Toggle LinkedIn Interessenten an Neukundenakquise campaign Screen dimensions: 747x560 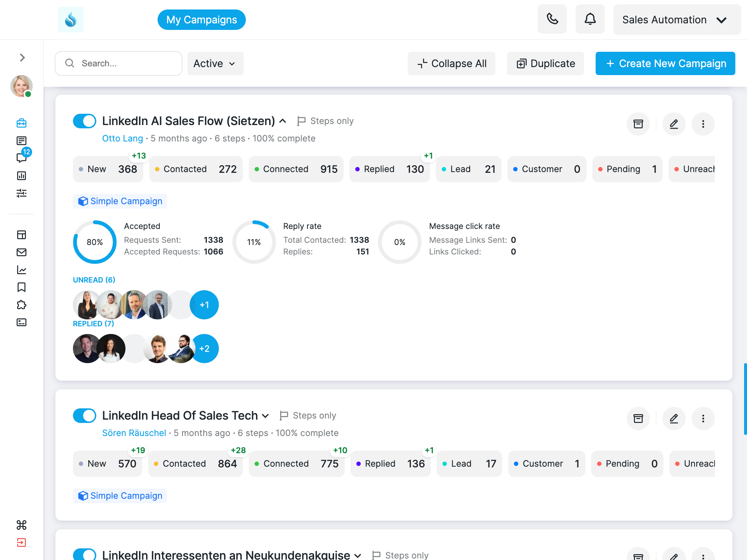[84, 554]
